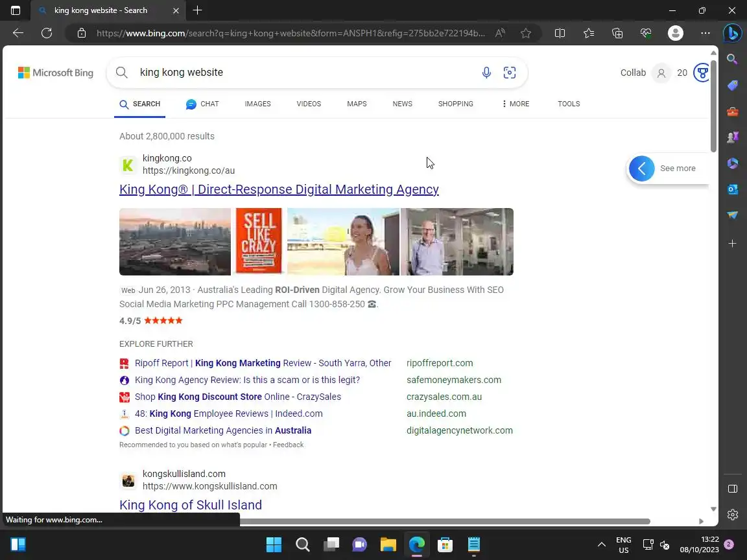Open File Explorer from taskbar
This screenshot has height=560, width=747.
point(388,544)
